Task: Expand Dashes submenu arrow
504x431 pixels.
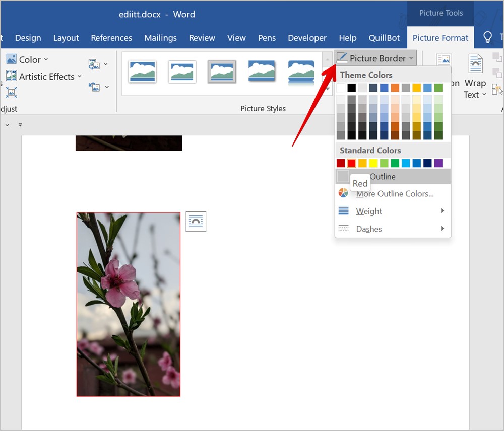Action: pos(443,229)
